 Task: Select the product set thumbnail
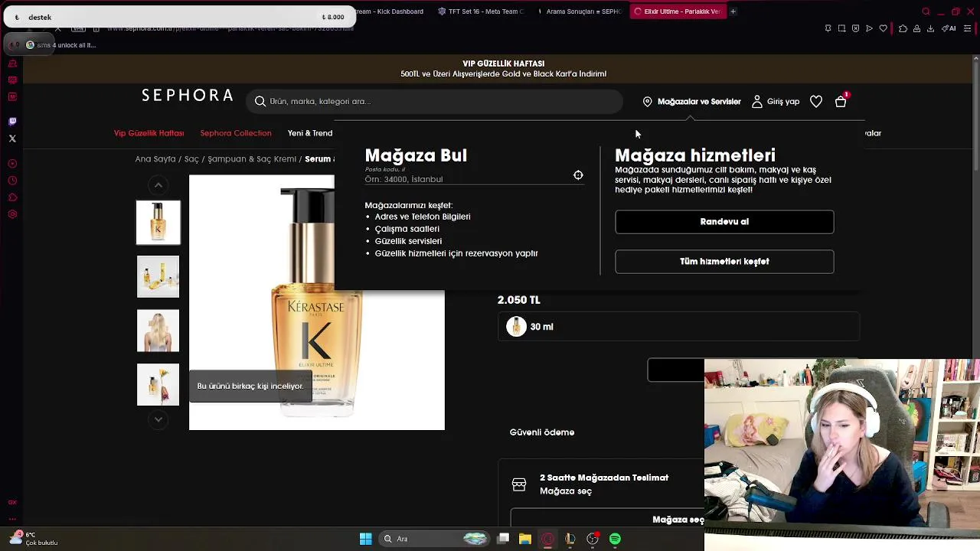coord(158,276)
